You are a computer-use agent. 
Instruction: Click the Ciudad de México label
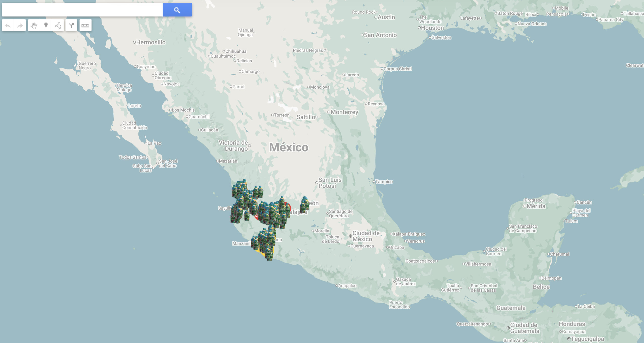point(366,236)
